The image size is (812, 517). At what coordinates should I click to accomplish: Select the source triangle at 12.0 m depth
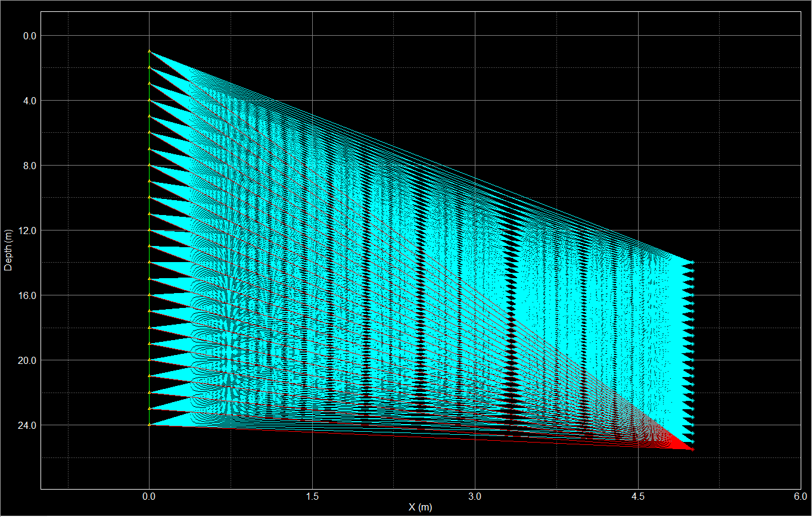[149, 231]
